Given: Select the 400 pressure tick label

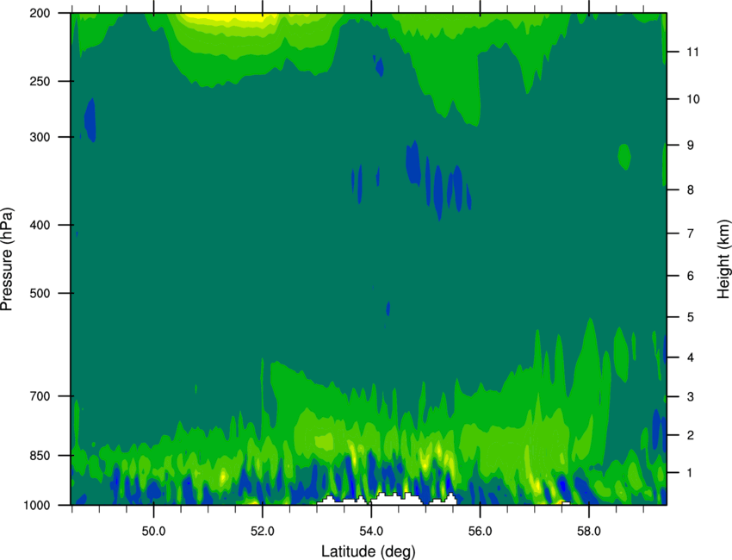Looking at the screenshot, I should pyautogui.click(x=40, y=225).
